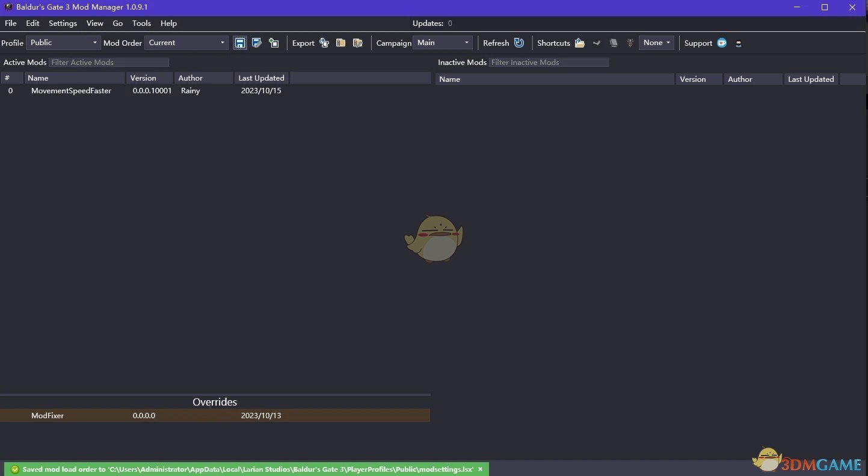Open the Mod Order dropdown showing Current
The height and width of the screenshot is (476, 868).
[x=186, y=43]
